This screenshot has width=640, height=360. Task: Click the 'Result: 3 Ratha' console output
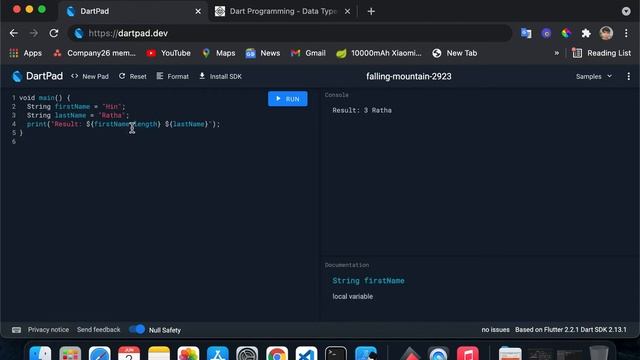(362, 110)
